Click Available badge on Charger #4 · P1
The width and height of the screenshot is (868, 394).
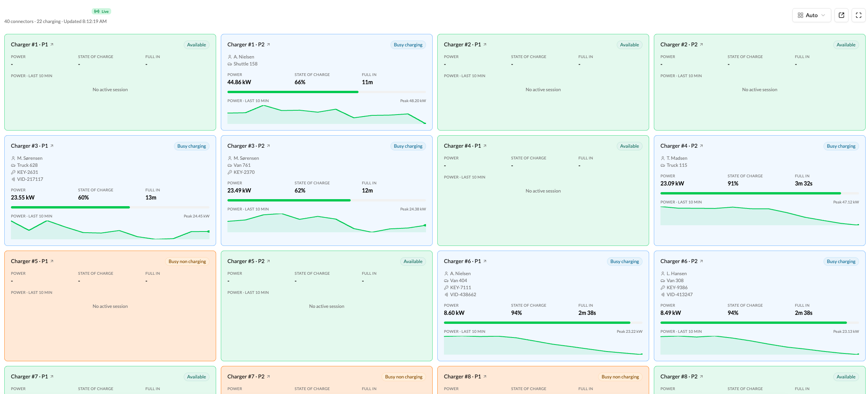(630, 146)
